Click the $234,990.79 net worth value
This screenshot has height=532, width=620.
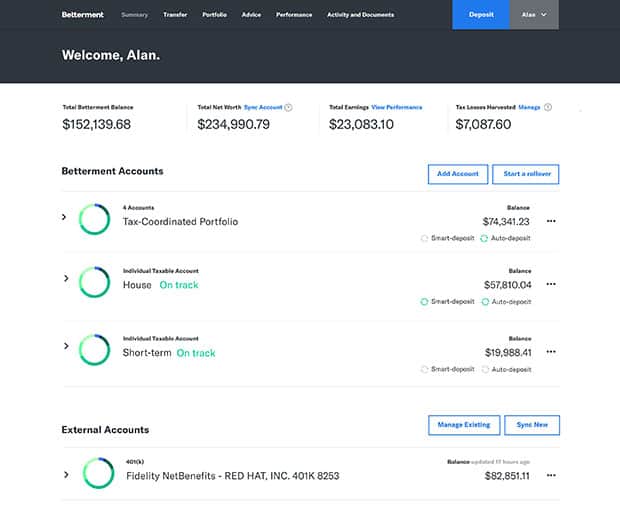click(x=233, y=124)
